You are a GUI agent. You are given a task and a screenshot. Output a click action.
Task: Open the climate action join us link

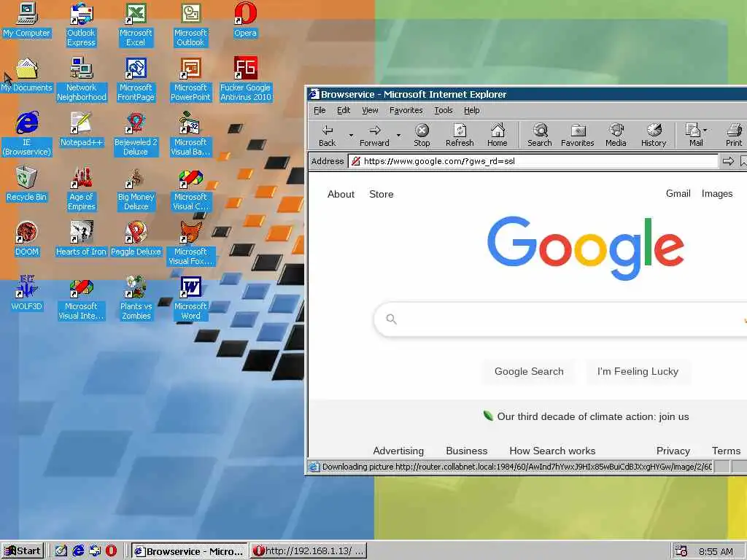[592, 416]
